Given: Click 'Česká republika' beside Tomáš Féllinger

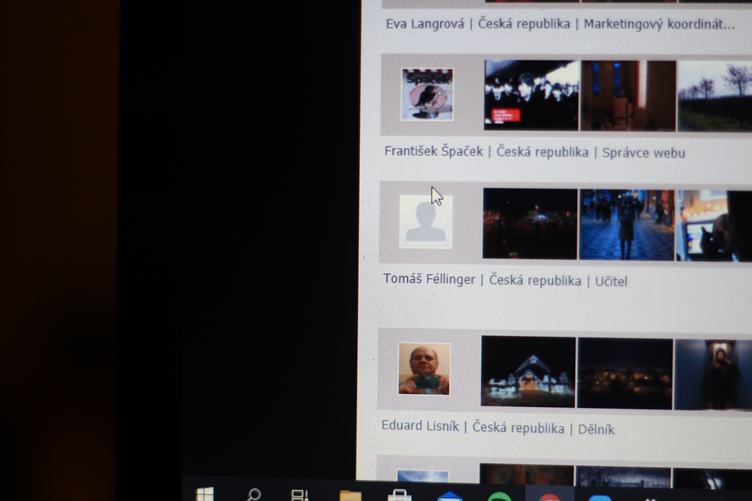Looking at the screenshot, I should click(535, 280).
